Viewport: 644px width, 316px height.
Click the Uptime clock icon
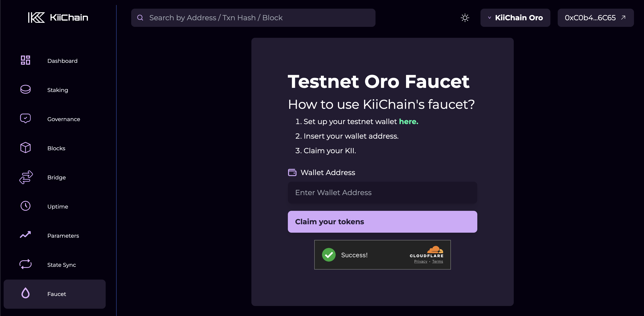[x=25, y=206]
